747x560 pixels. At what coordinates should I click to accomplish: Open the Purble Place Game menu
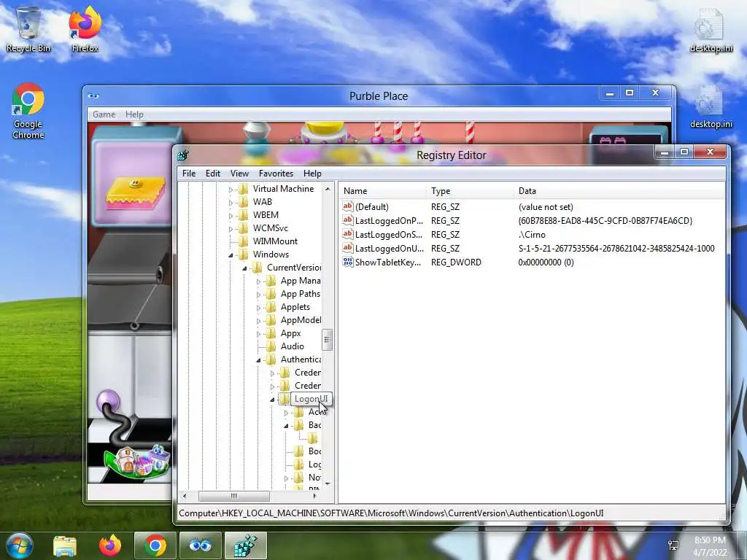tap(104, 114)
